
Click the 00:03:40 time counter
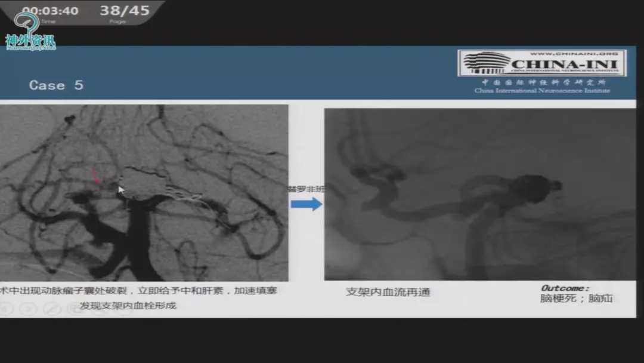(x=50, y=11)
